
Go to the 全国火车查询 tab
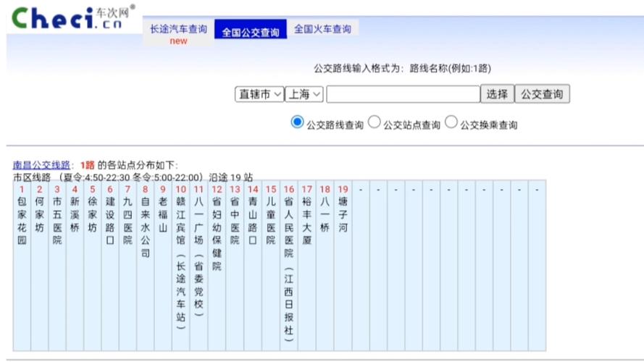(322, 30)
